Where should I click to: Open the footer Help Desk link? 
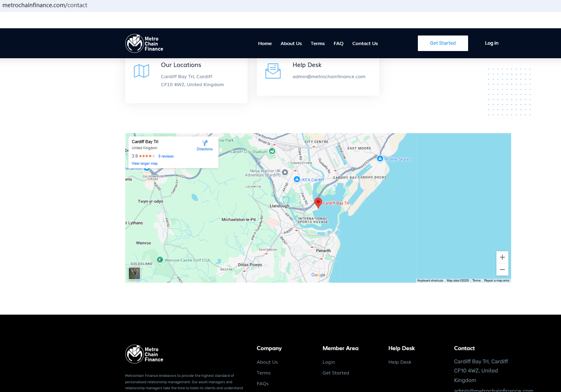(x=400, y=362)
